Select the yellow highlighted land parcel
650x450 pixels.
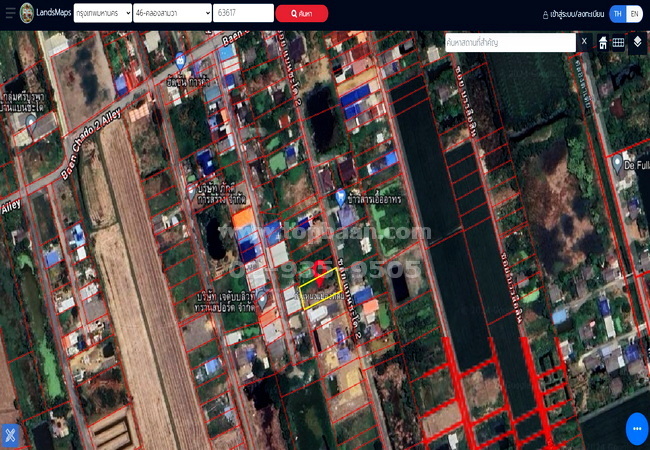325,292
